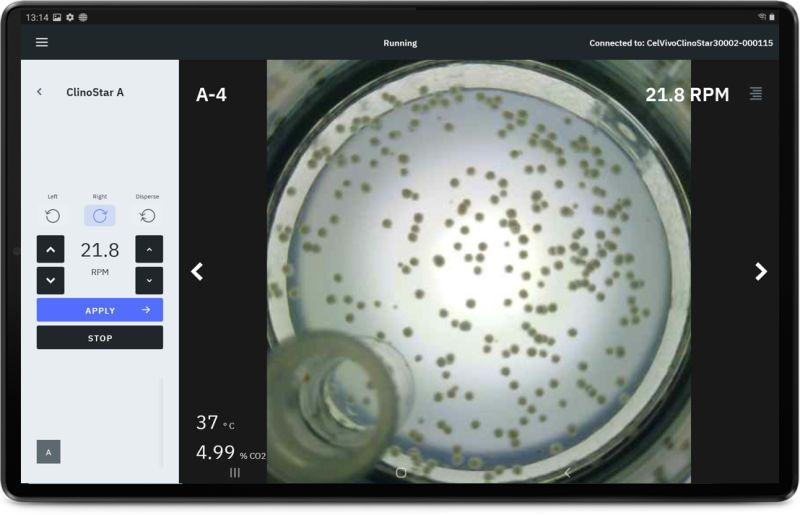The width and height of the screenshot is (800, 515).
Task: Select Right rotation direction
Action: tap(99, 216)
